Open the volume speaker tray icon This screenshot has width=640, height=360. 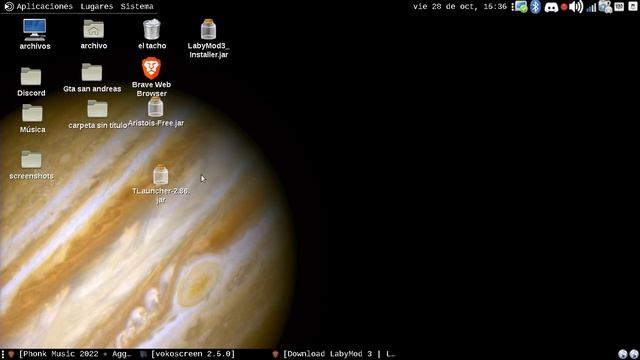point(576,7)
